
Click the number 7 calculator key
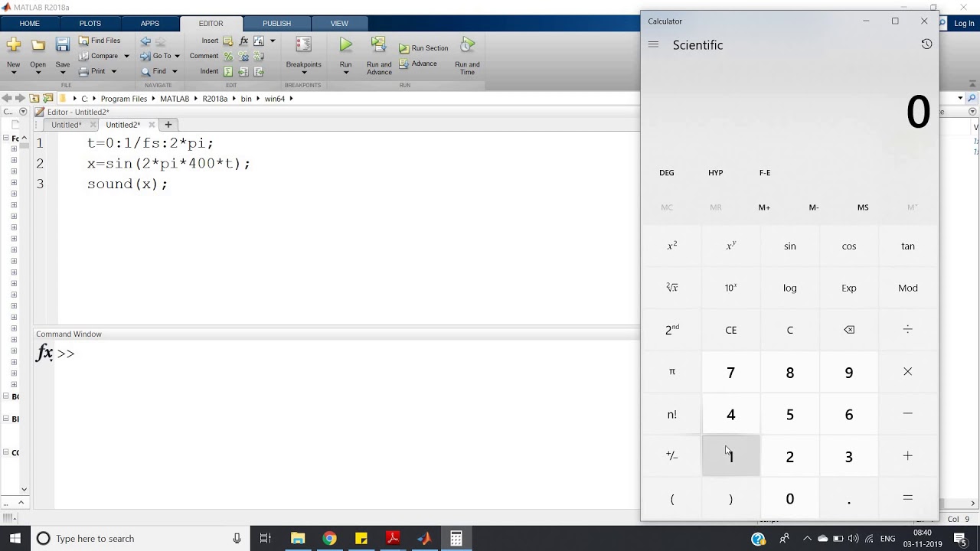click(x=731, y=372)
